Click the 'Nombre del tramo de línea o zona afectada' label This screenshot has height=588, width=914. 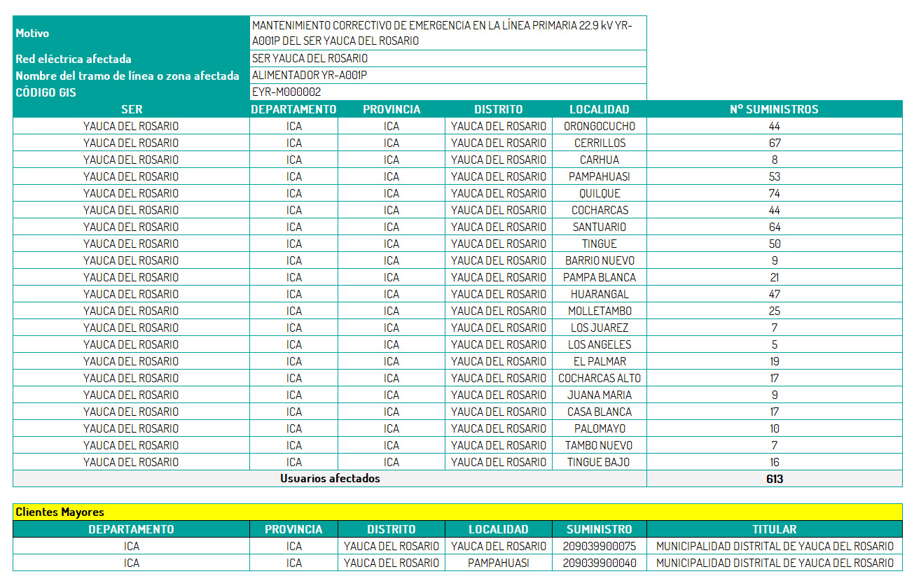pos(131,76)
